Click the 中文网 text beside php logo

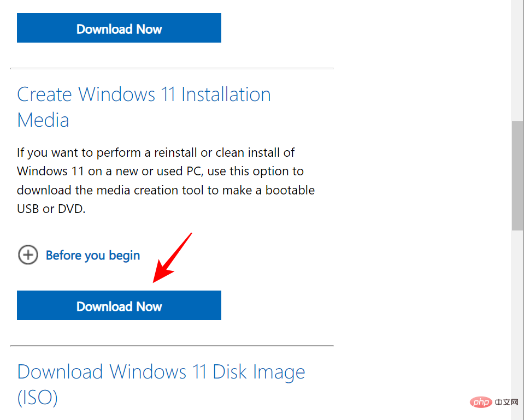click(x=507, y=402)
